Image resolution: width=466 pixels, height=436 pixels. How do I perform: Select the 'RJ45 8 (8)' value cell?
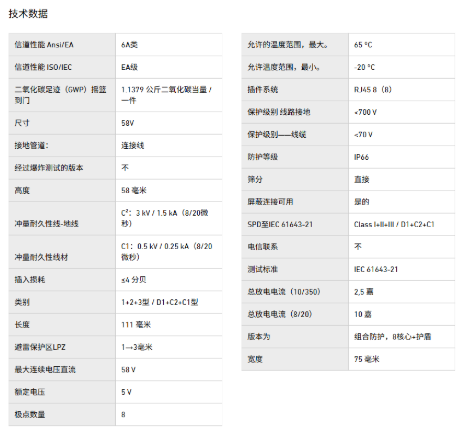click(x=402, y=90)
